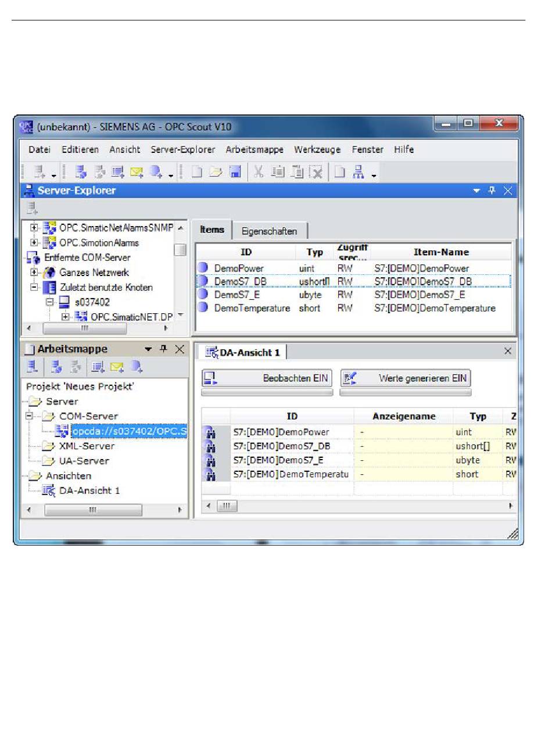Viewport: 552px width, 756px height.
Task: Click the Copy icon in main toolbar
Action: coord(278,171)
